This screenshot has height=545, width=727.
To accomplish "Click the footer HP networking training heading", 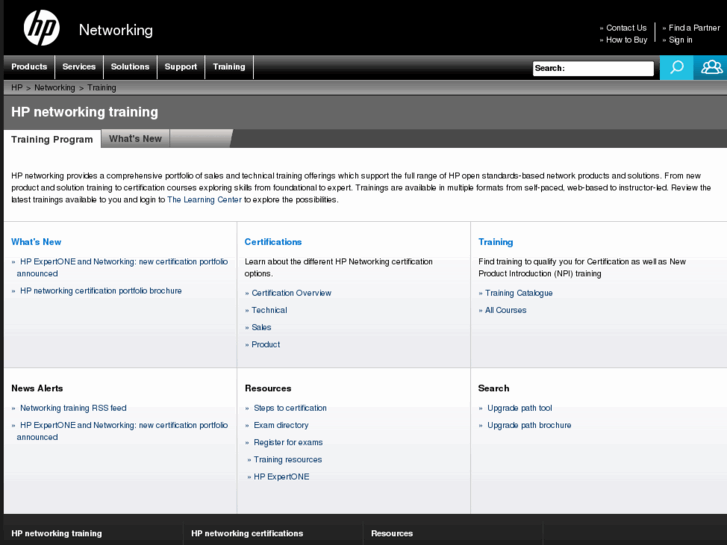I will [x=57, y=533].
